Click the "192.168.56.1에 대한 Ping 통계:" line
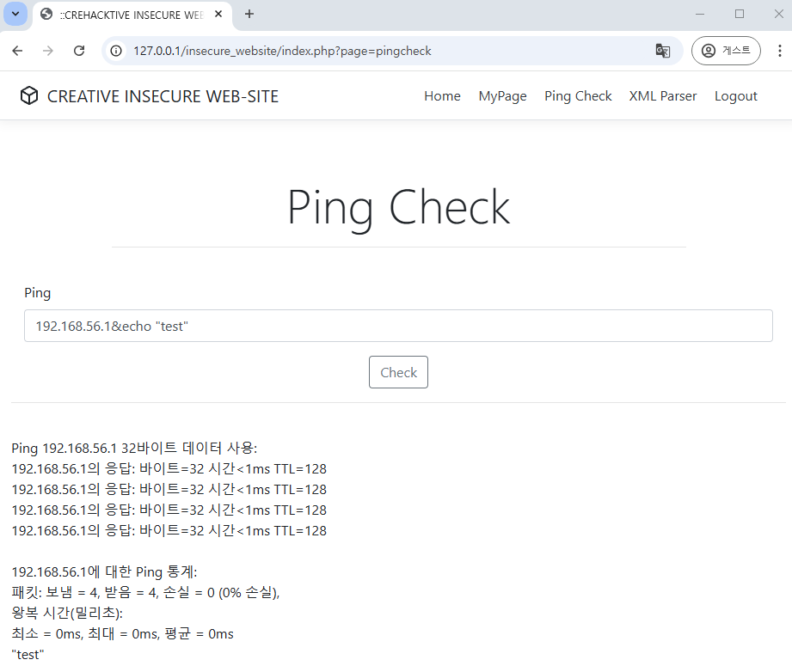 pos(104,572)
